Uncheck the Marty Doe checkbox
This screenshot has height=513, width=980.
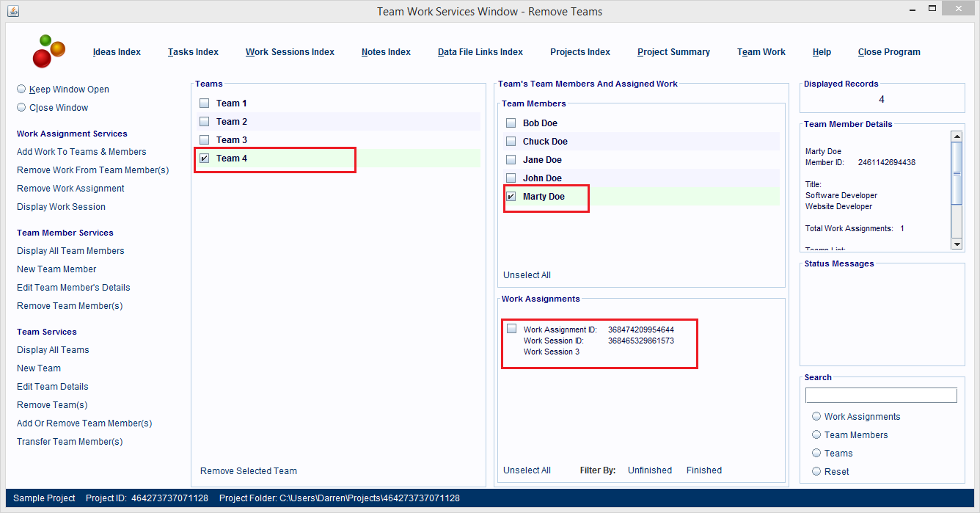coord(511,197)
